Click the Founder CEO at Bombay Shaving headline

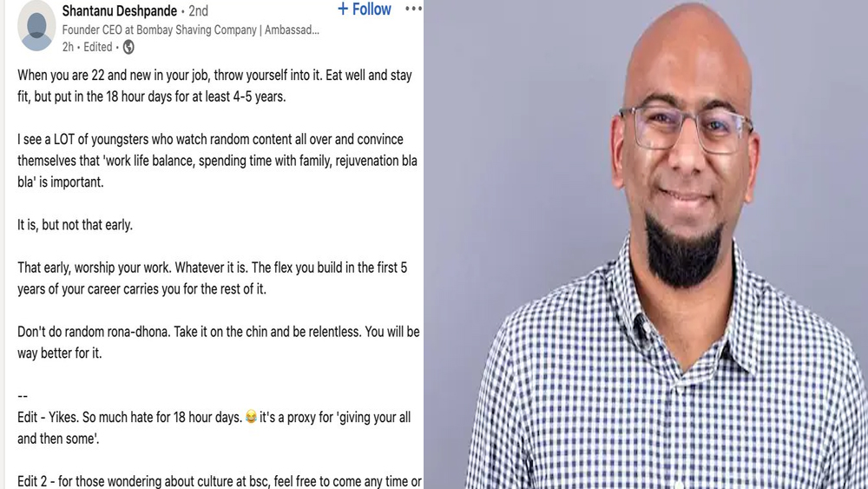pos(190,30)
